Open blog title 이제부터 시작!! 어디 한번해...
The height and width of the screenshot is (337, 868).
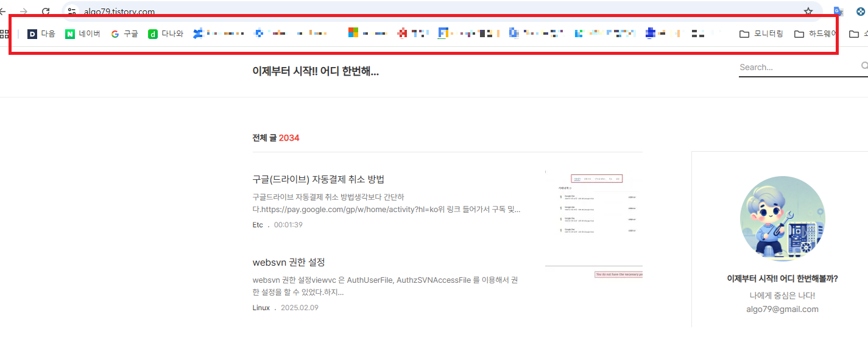pyautogui.click(x=316, y=72)
